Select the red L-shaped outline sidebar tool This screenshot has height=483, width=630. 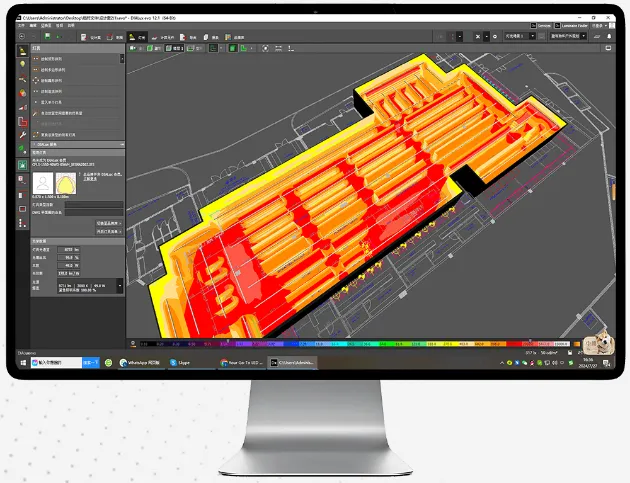coord(22,121)
